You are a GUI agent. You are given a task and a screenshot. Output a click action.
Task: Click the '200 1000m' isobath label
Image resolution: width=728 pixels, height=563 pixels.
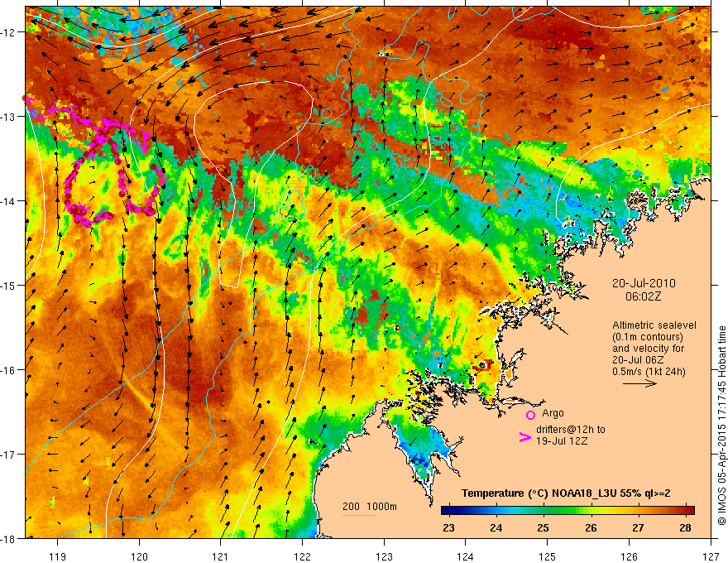(370, 507)
